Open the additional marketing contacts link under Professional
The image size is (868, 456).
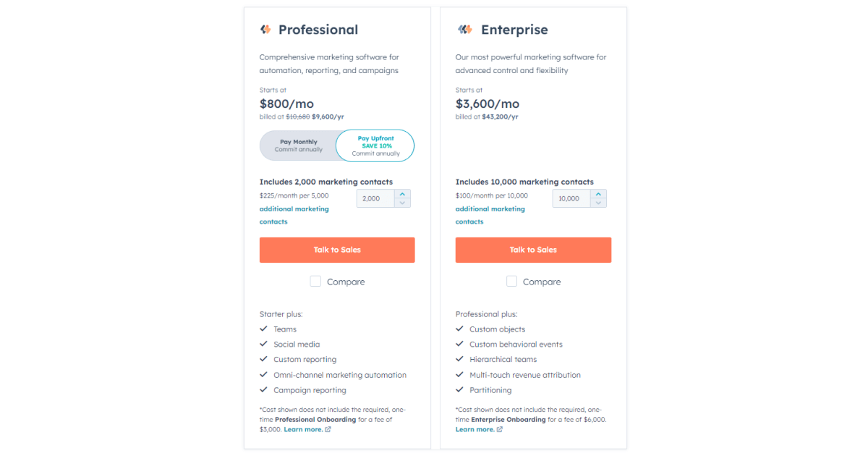click(x=294, y=208)
